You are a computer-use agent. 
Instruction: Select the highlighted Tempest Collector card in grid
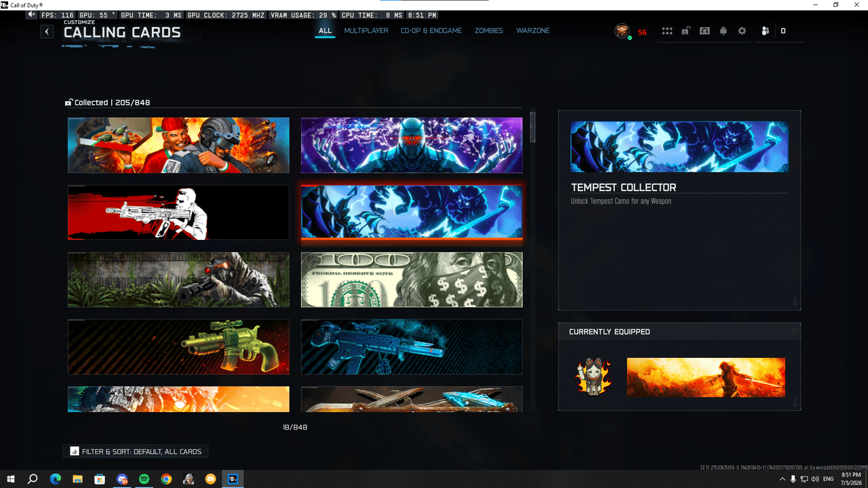[412, 212]
